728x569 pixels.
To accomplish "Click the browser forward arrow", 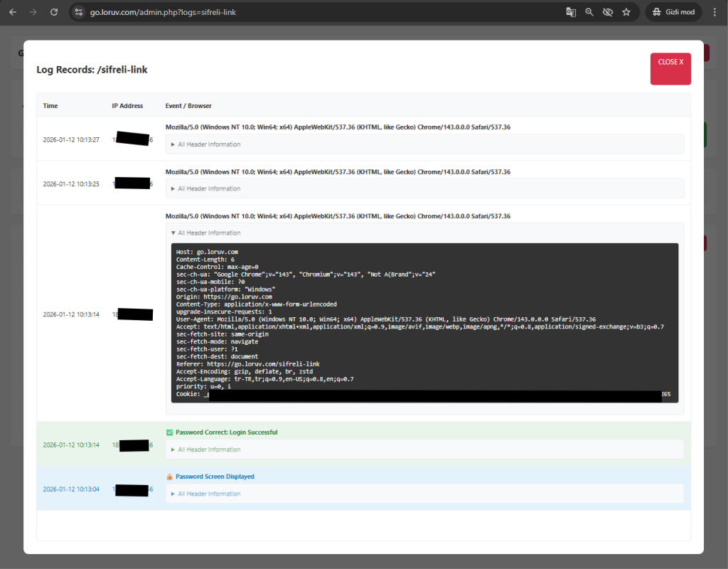I will click(33, 12).
